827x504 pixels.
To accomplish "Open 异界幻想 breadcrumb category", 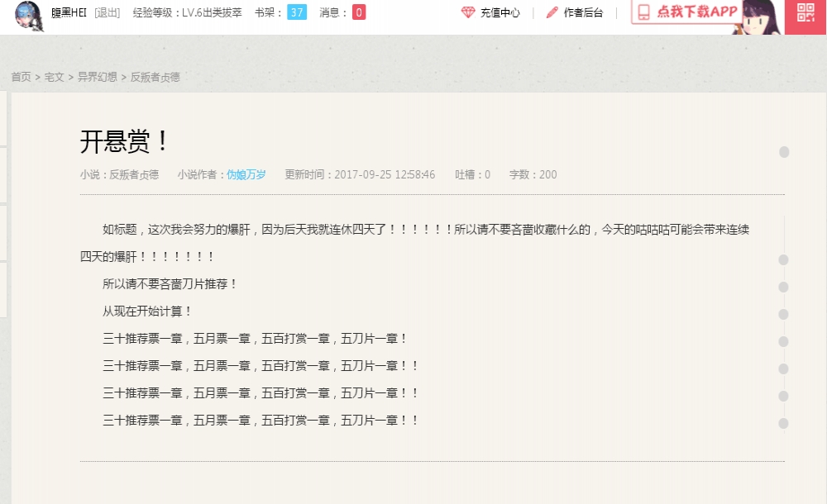I will (98, 77).
